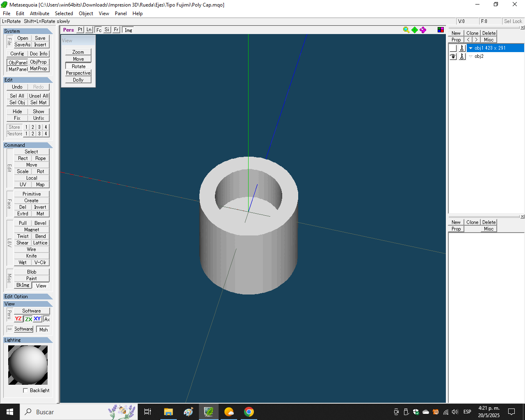The width and height of the screenshot is (525, 420).
Task: Open File Explorer from the taskbar
Action: pyautogui.click(x=168, y=412)
